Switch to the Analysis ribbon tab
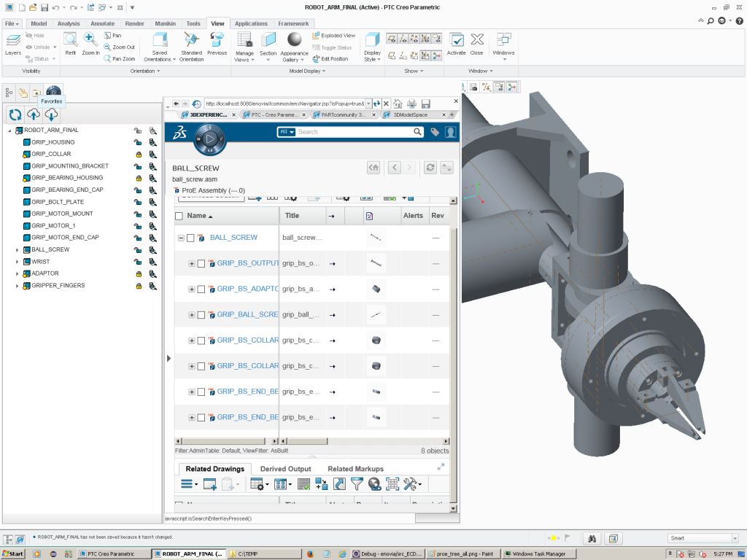 coord(69,23)
